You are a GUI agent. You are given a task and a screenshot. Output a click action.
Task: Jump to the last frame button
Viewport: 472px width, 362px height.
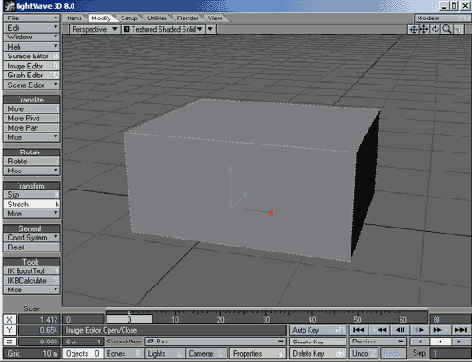click(x=461, y=330)
